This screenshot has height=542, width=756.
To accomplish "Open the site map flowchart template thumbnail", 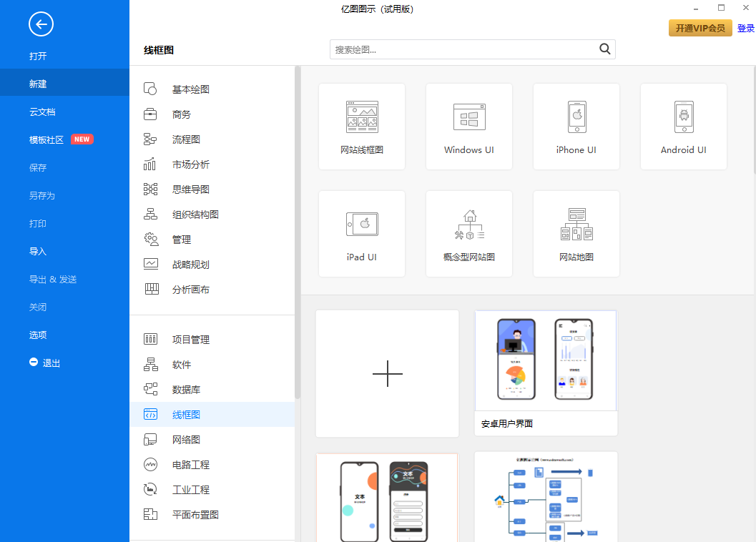I will coord(546,497).
